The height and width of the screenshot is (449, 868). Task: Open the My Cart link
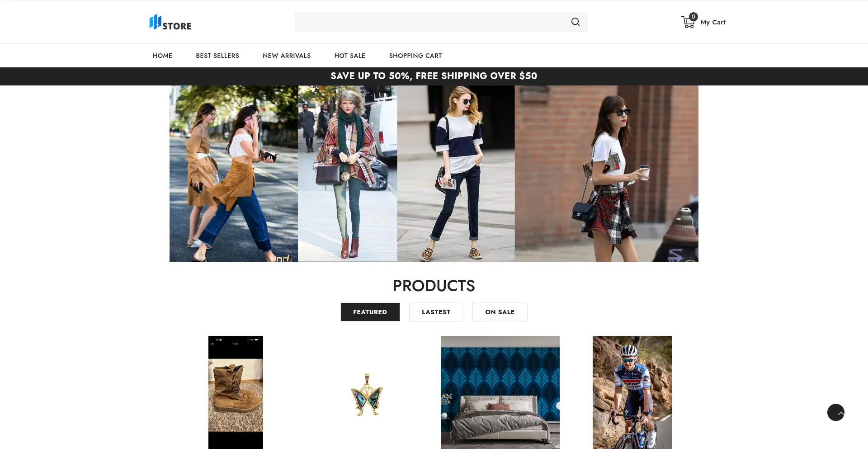pos(713,22)
